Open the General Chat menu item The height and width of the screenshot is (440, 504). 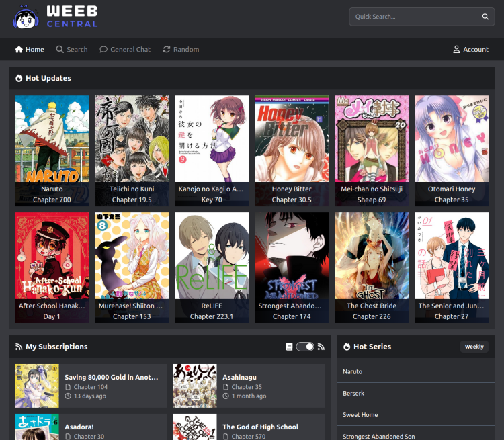click(x=125, y=50)
